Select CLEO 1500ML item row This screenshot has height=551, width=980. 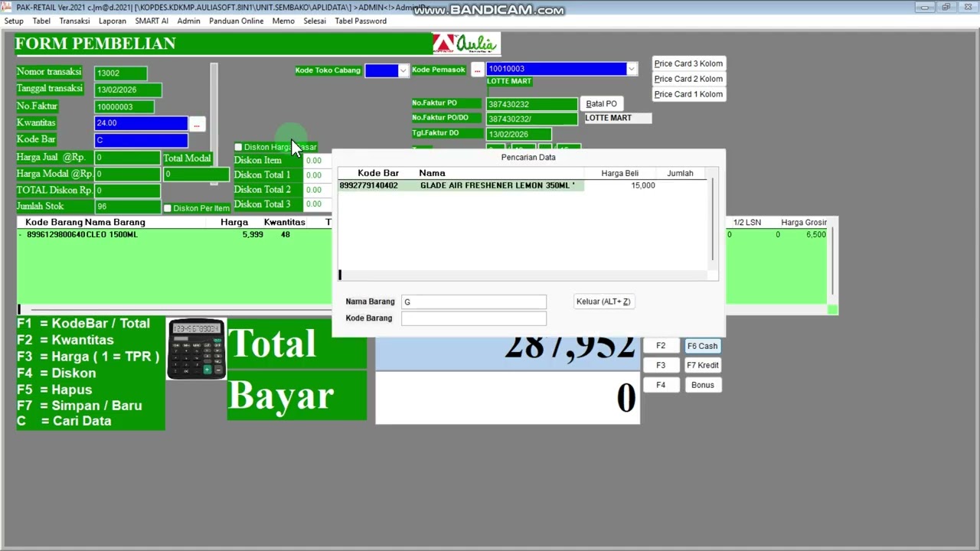[175, 234]
